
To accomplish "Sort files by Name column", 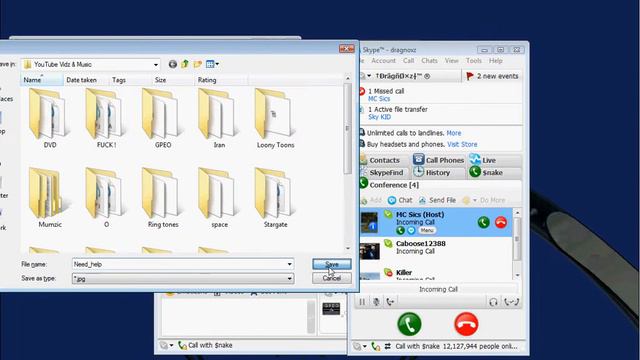I will point(42,80).
